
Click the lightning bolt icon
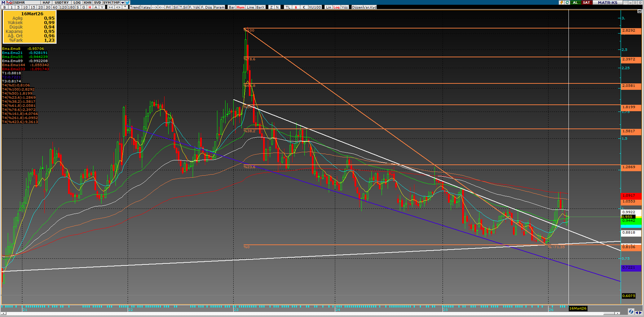tap(561, 3)
